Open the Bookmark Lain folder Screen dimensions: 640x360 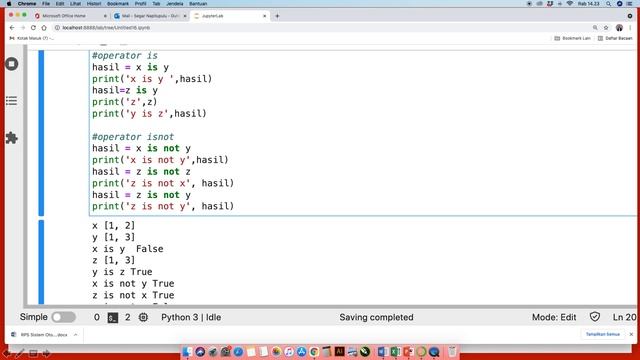[572, 38]
